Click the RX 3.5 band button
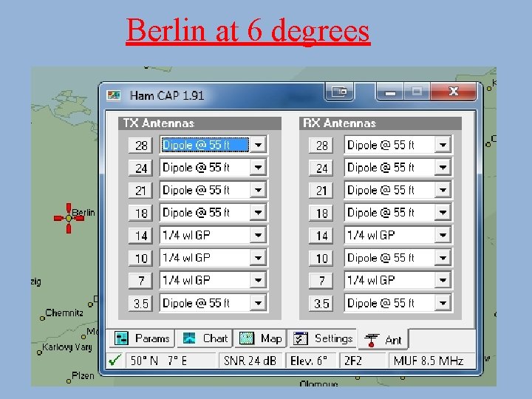Viewport: 532px width, 399px height. [321, 304]
